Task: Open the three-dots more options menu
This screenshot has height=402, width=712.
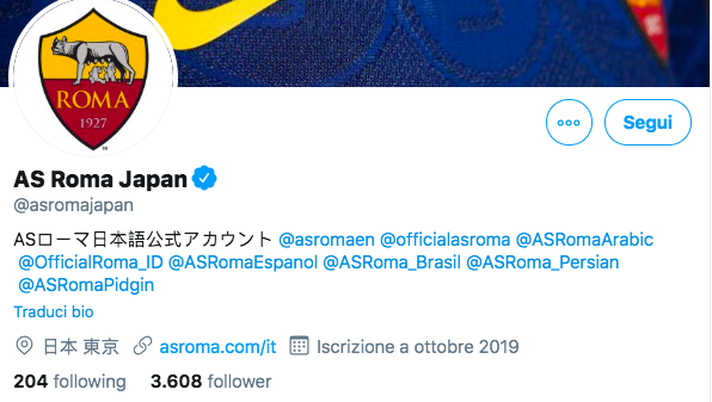Action: pos(569,123)
